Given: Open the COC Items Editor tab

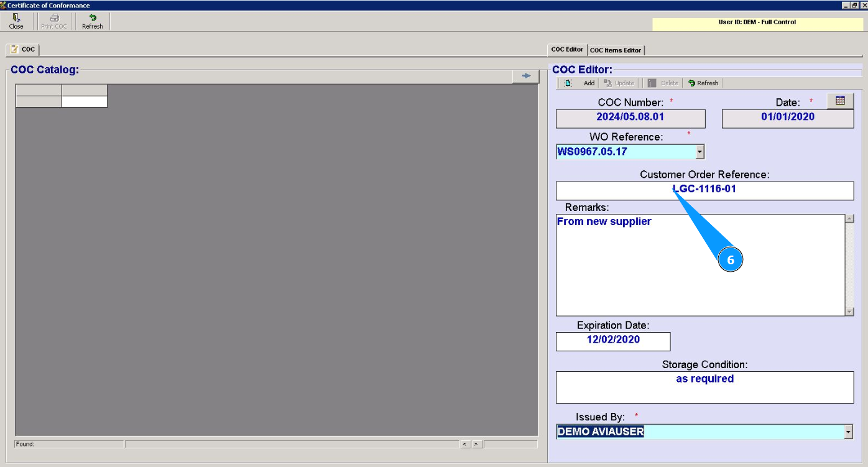Looking at the screenshot, I should tap(616, 50).
